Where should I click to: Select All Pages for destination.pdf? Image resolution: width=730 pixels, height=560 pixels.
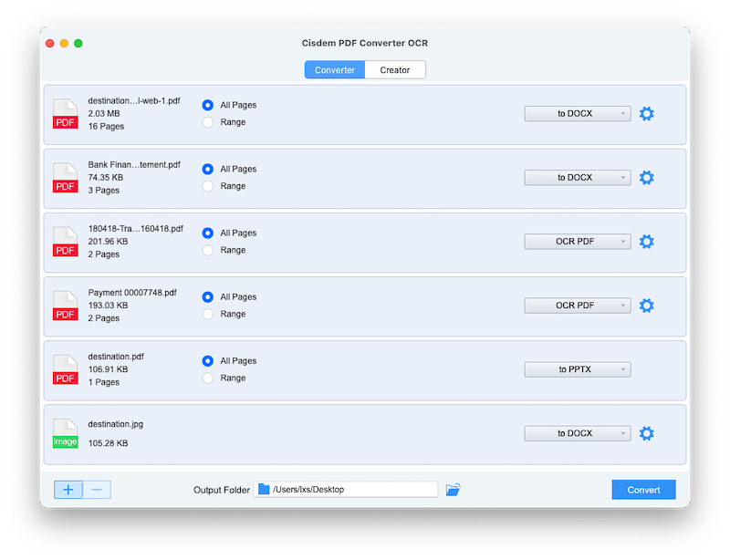[208, 360]
